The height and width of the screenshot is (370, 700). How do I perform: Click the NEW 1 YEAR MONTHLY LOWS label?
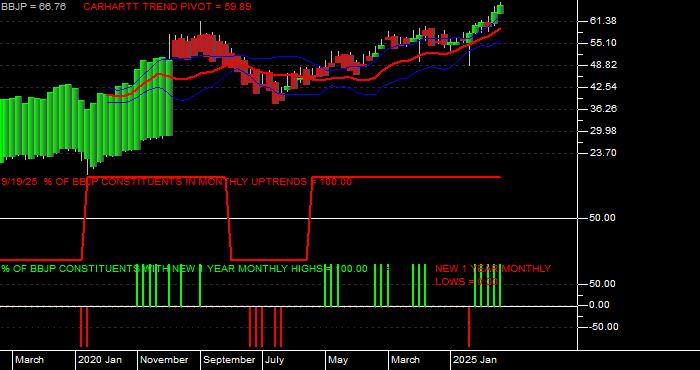click(493, 275)
